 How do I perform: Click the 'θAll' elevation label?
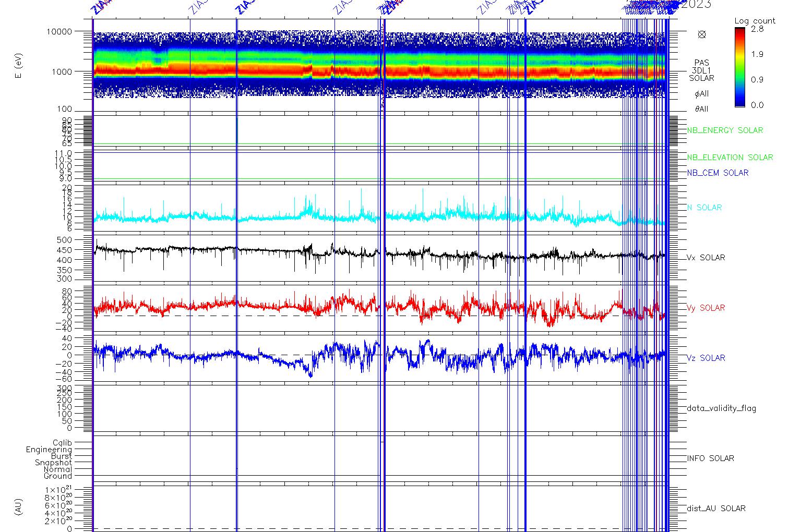coord(701,109)
